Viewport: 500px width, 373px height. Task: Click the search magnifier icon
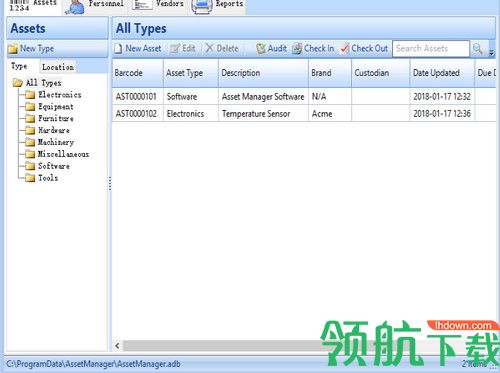coord(478,48)
